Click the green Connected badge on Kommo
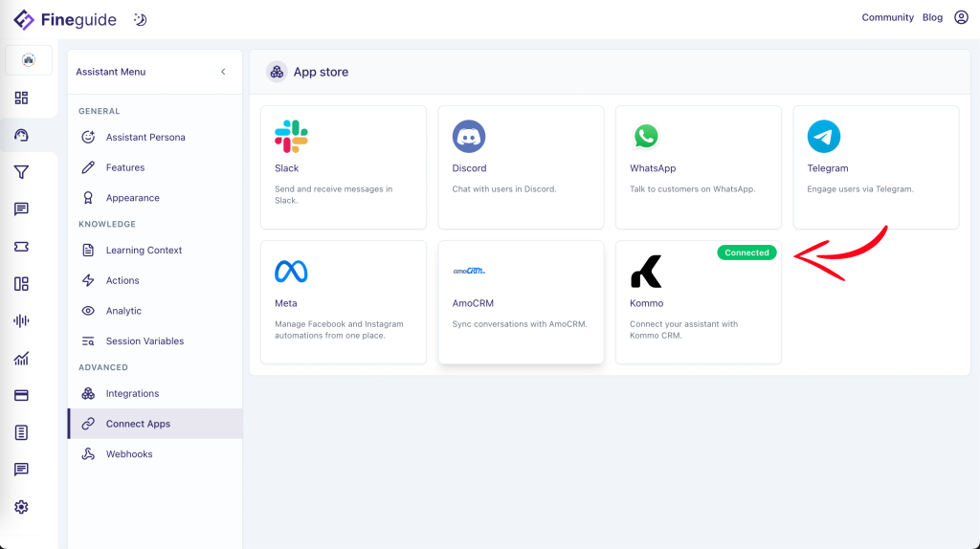This screenshot has width=980, height=549. 746,253
